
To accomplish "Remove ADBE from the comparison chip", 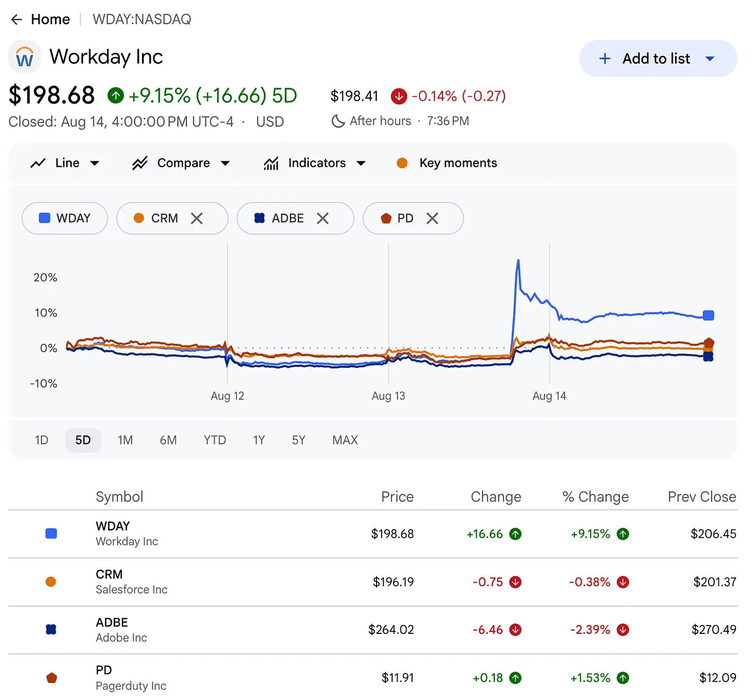I will [323, 219].
